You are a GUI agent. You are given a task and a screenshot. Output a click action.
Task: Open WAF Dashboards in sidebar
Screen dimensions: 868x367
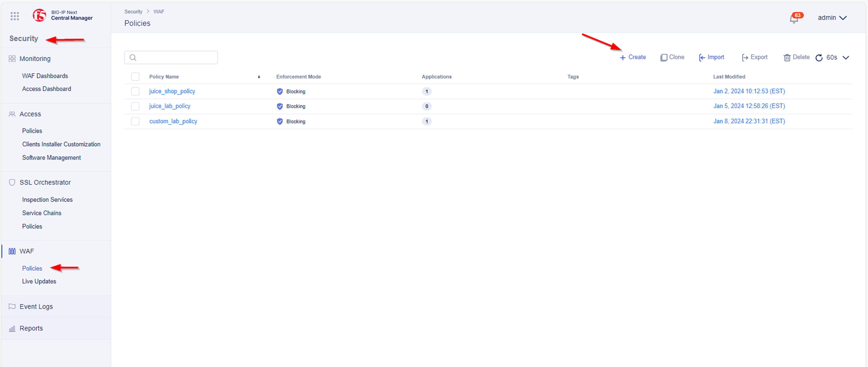[45, 76]
